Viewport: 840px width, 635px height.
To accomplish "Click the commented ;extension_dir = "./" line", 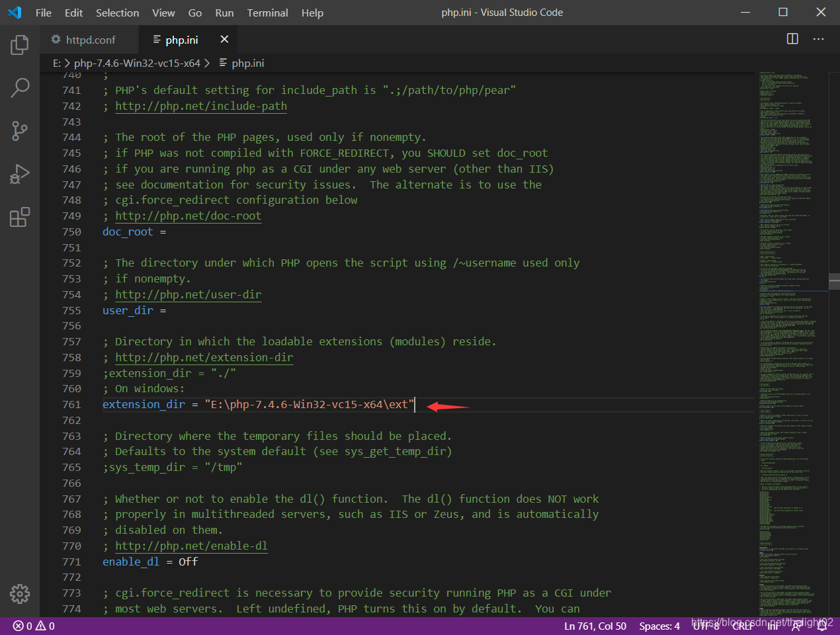I will click(x=169, y=373).
